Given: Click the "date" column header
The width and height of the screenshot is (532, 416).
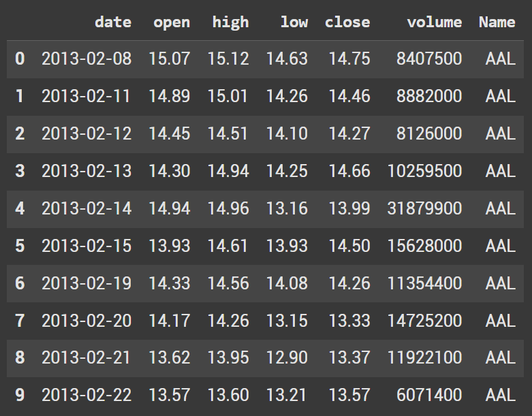Looking at the screenshot, I should point(112,22).
